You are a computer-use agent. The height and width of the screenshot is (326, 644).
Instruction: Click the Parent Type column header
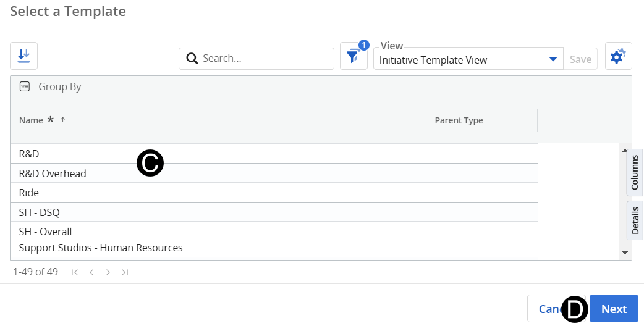[459, 120]
